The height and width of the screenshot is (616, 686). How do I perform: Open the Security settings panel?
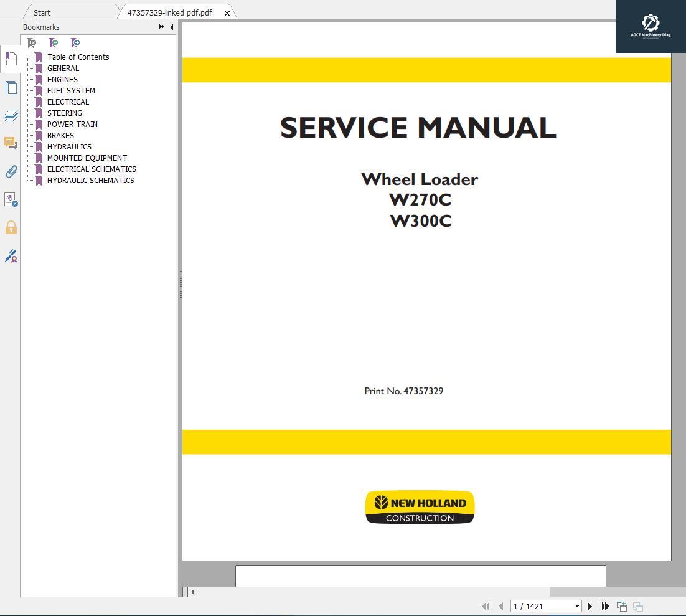tap(11, 227)
